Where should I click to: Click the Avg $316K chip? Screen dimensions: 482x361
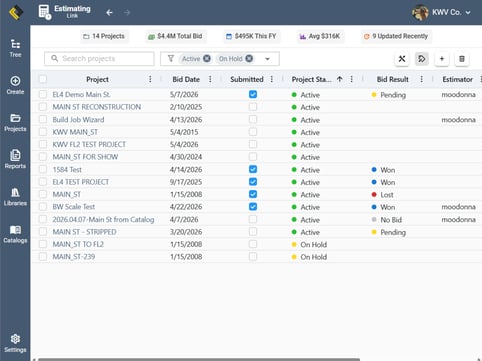coord(320,36)
